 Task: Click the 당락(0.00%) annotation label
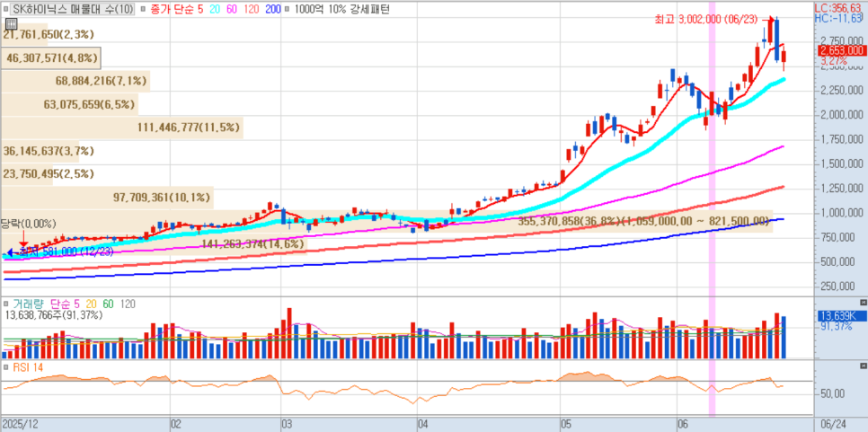pos(28,224)
